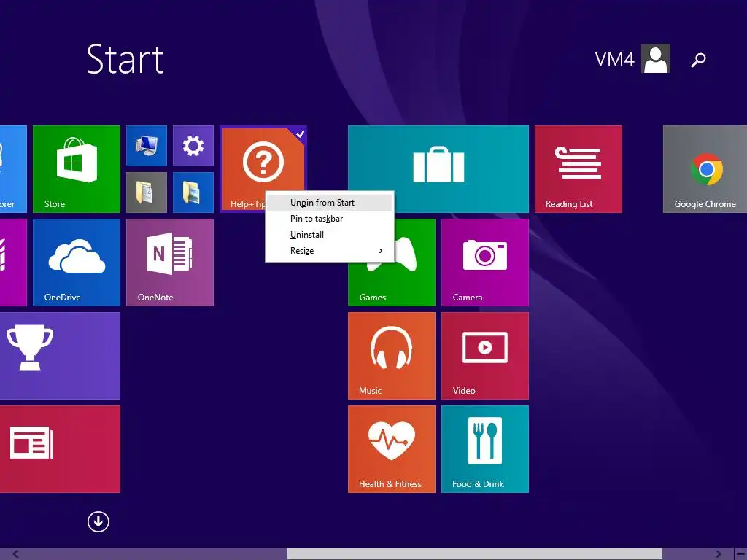Click the horizontal scrollbar thumb
This screenshot has width=747, height=560.
coord(474,554)
